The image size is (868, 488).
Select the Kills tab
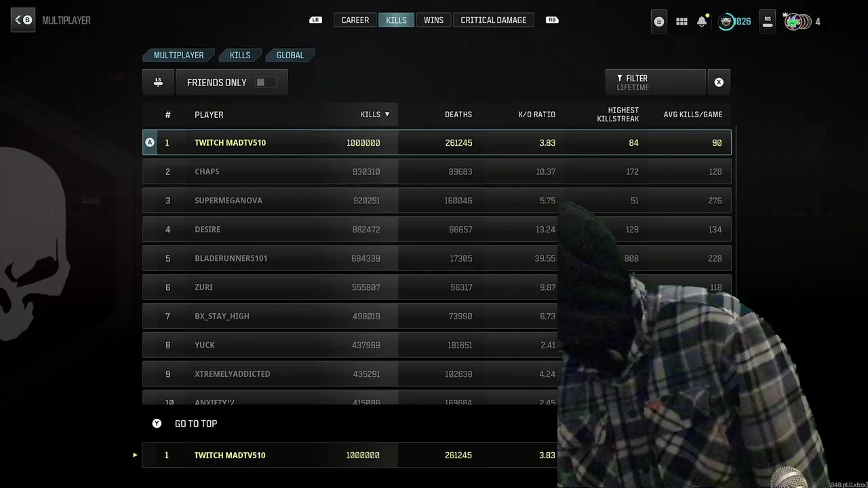[x=396, y=20]
